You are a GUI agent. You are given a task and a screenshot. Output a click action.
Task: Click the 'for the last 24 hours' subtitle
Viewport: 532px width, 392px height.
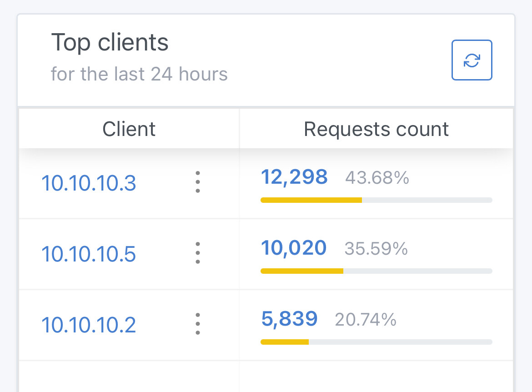pos(139,74)
